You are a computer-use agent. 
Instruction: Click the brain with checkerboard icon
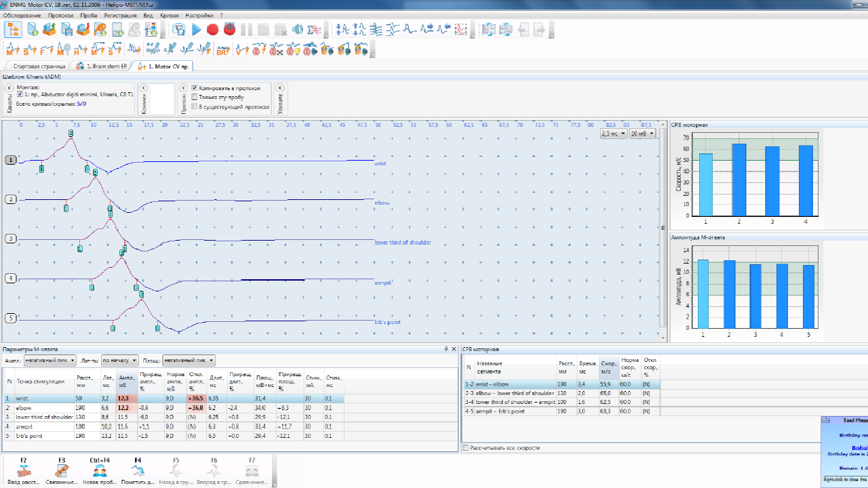[x=275, y=49]
